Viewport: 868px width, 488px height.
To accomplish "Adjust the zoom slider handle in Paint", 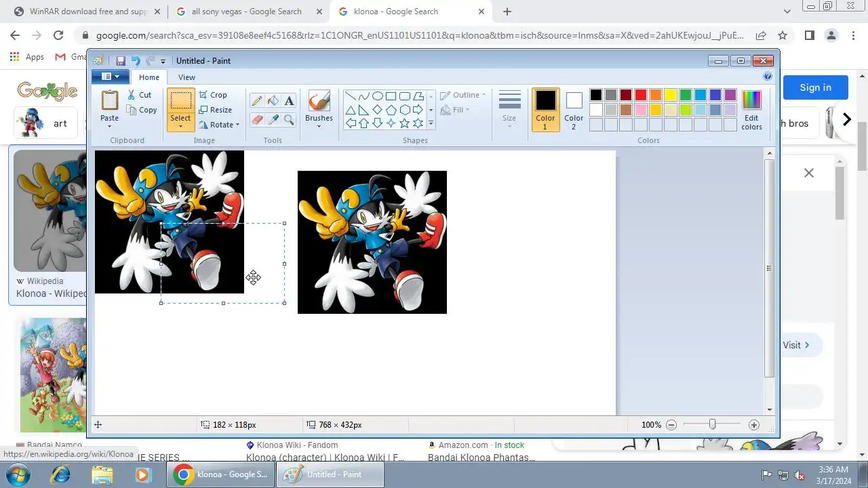I will pyautogui.click(x=712, y=424).
